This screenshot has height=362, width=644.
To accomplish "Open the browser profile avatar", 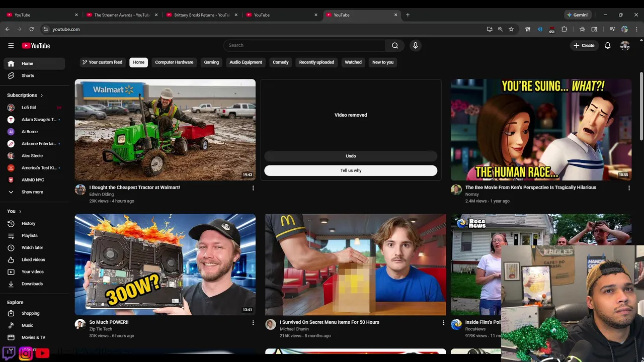I will [x=624, y=29].
